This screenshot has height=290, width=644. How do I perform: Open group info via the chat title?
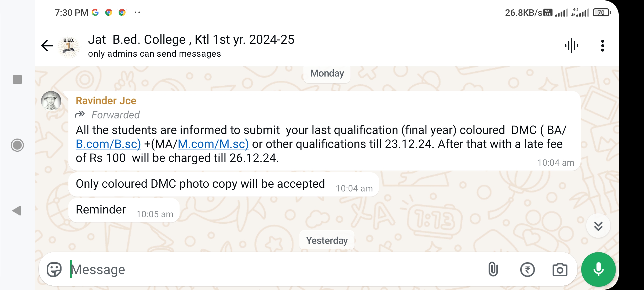pyautogui.click(x=191, y=40)
